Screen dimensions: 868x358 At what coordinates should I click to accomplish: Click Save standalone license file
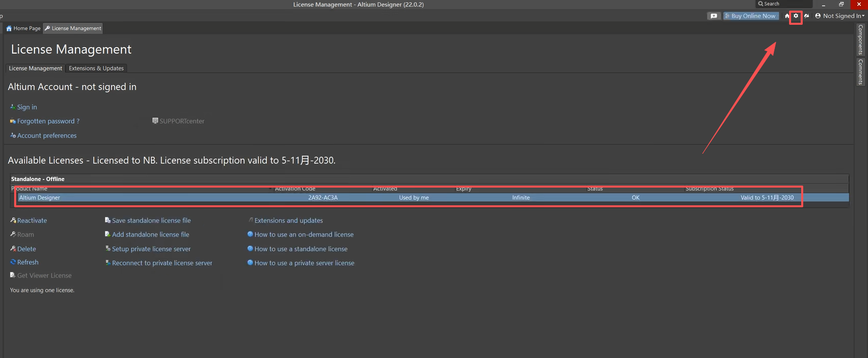point(151,220)
